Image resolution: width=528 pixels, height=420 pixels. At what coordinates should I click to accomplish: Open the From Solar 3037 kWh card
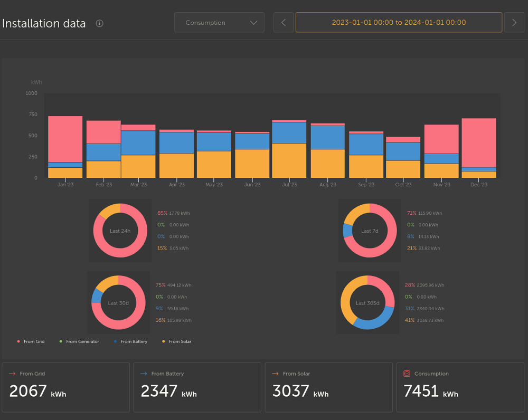coord(328,387)
